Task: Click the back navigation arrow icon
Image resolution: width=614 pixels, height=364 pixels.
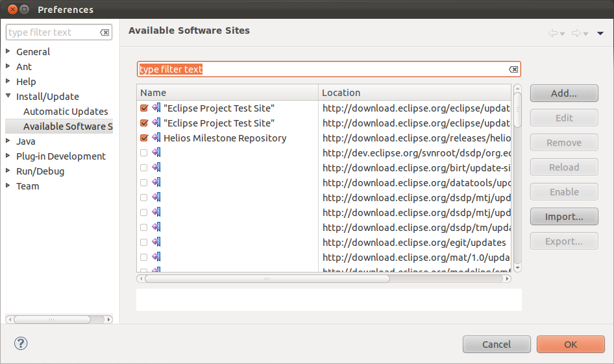Action: tap(552, 33)
